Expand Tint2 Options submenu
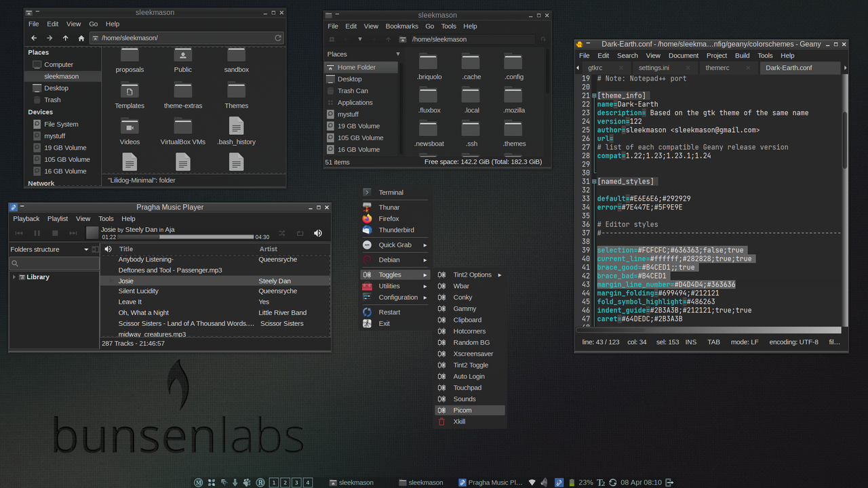This screenshot has width=868, height=488. pos(470,274)
